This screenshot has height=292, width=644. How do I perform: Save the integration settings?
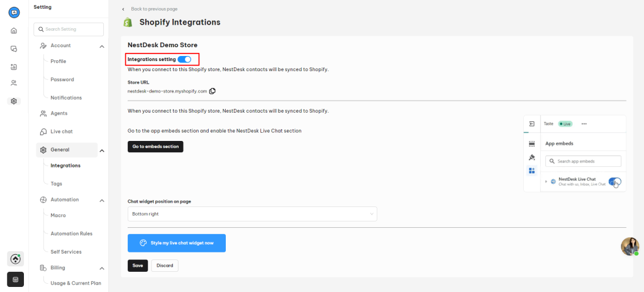(138, 266)
